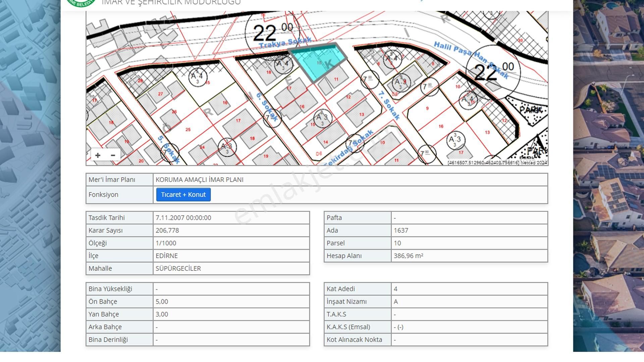Select KORUMA AMAÇLI İMAR PLANI value
This screenshot has width=644, height=362.
[200, 180]
